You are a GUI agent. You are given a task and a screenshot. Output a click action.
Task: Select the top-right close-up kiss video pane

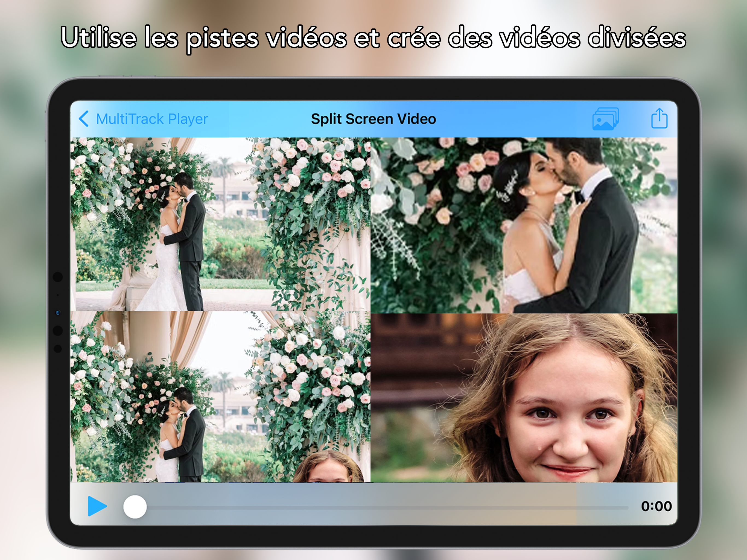coord(524,225)
